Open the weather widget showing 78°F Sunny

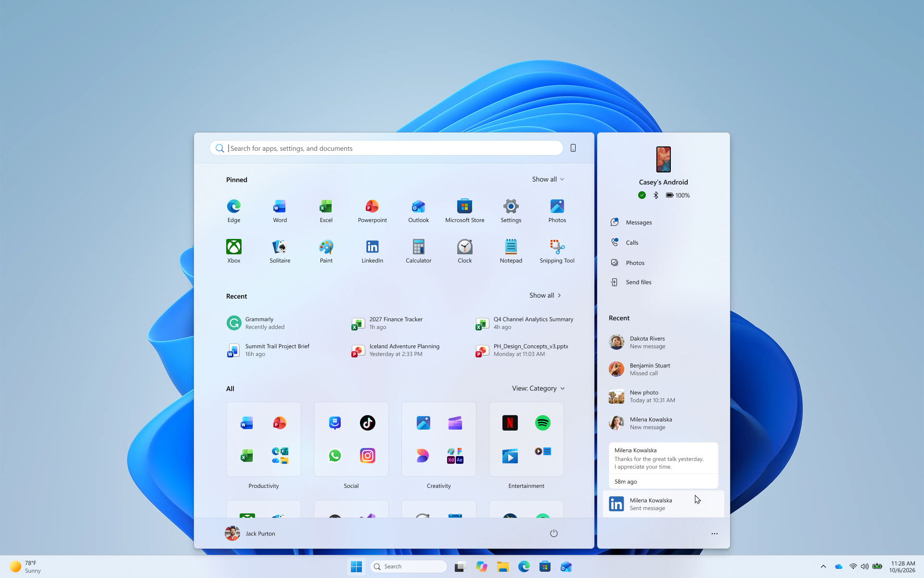26,566
